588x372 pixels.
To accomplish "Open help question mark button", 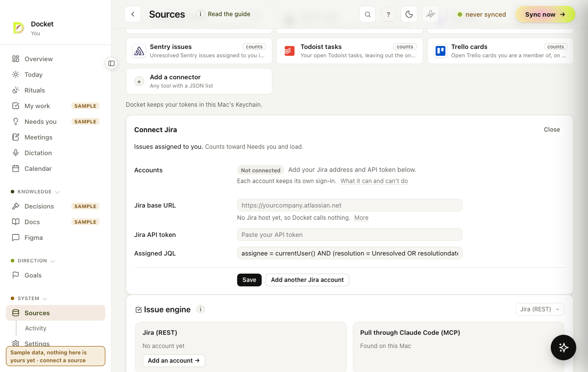I will tap(388, 14).
